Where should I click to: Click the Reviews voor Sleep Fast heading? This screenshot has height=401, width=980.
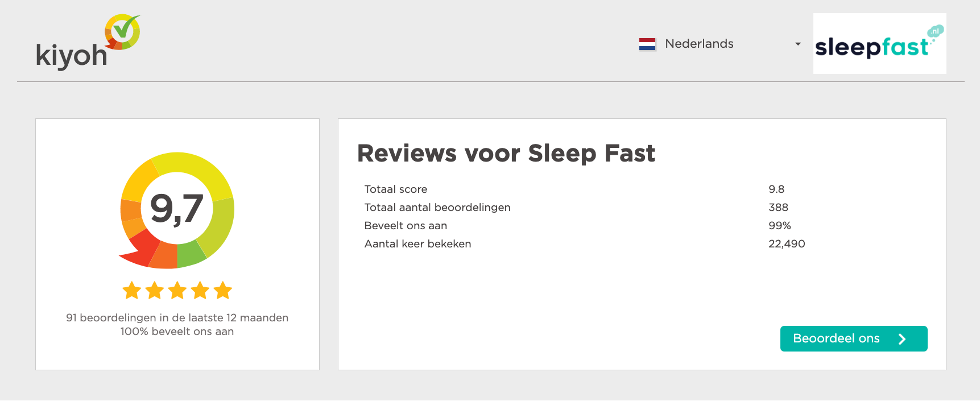pos(506,153)
